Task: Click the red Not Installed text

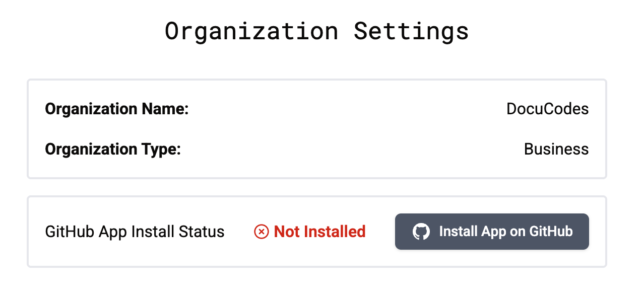Action: (319, 232)
